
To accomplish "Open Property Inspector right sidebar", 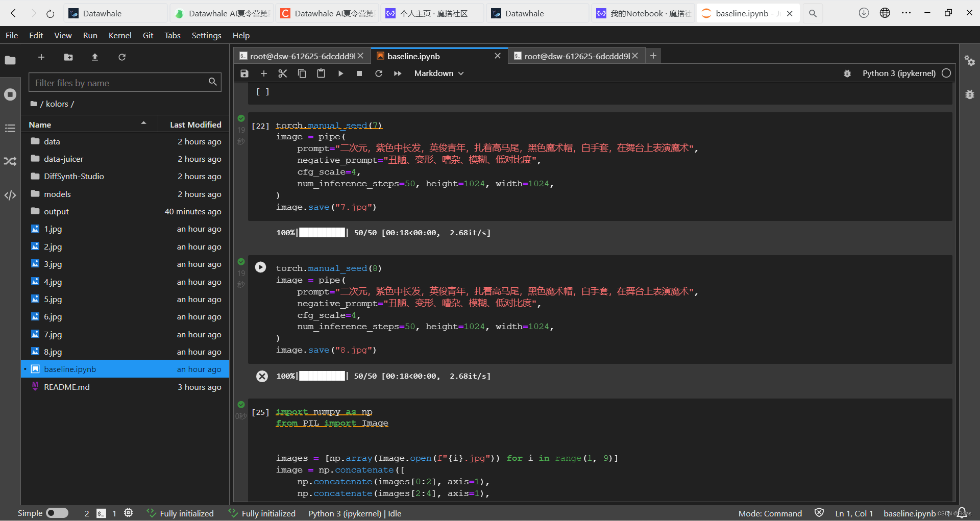I will click(x=970, y=61).
